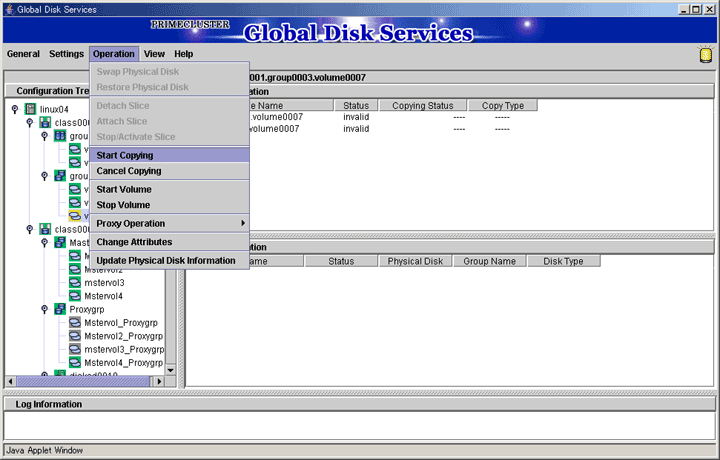This screenshot has width=720, height=460.
Task: Click inside the empty Log Information text area
Action: click(360, 426)
